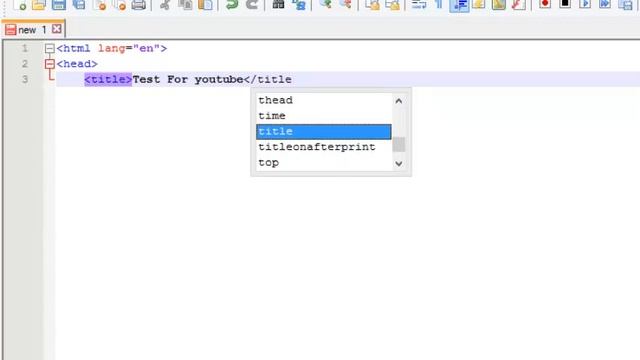
Task: Click the autocomplete scrollbar thumb
Action: click(x=399, y=144)
